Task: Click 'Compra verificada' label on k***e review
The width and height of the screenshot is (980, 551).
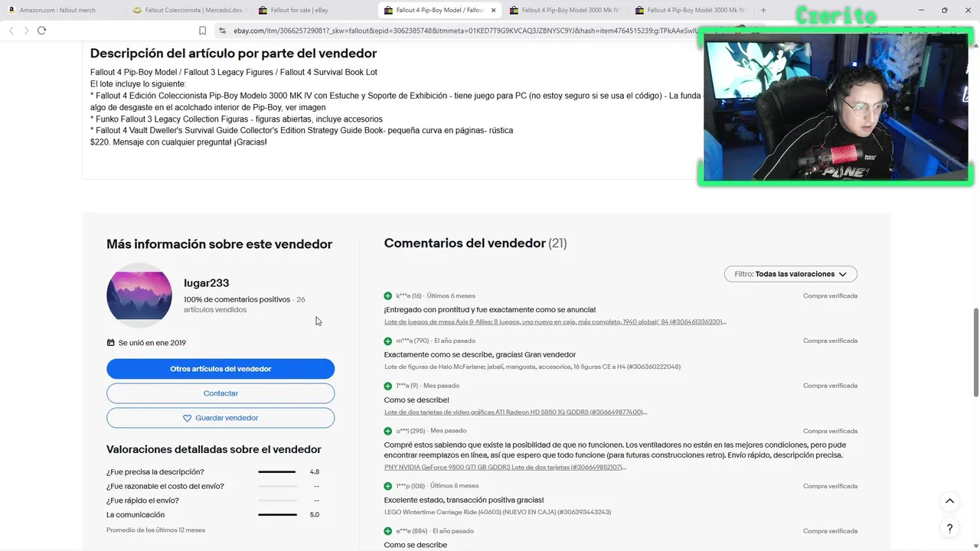Action: pos(830,295)
